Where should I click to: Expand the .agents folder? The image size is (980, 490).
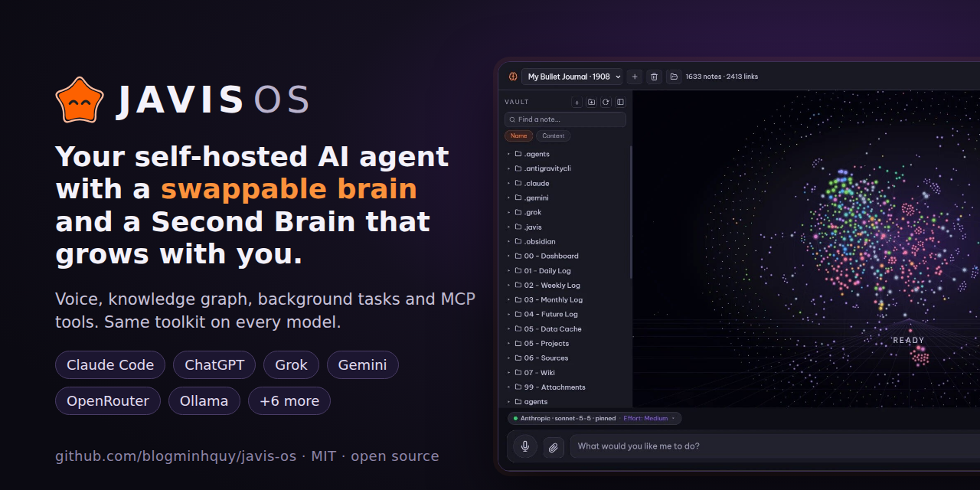(508, 154)
